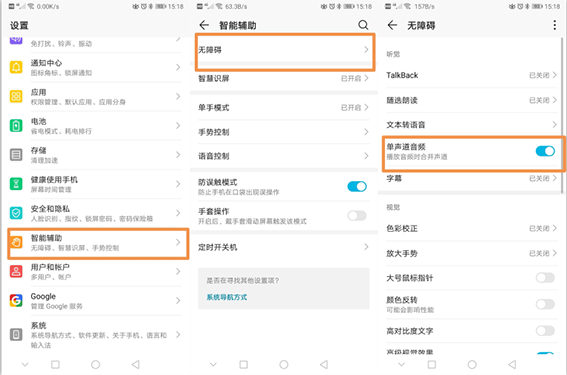Screen dimensions: 567x375
Task: Expand the 文本转语音 chevron
Action: click(x=554, y=124)
